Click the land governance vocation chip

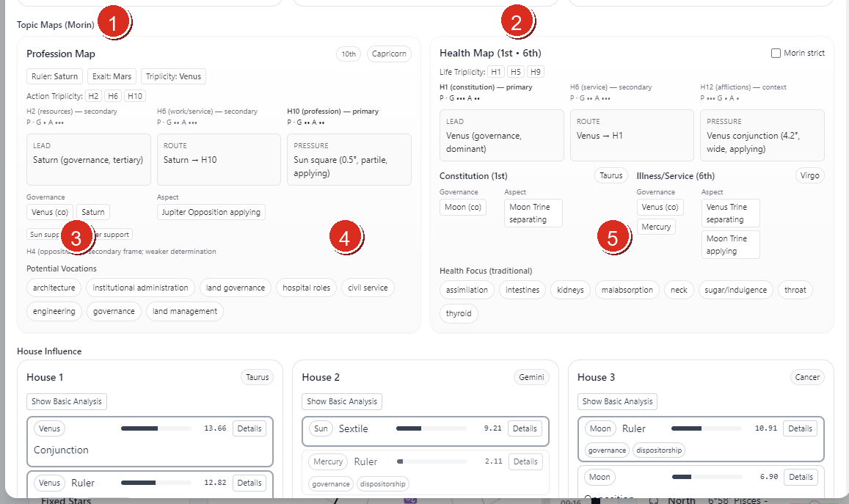[x=236, y=288]
